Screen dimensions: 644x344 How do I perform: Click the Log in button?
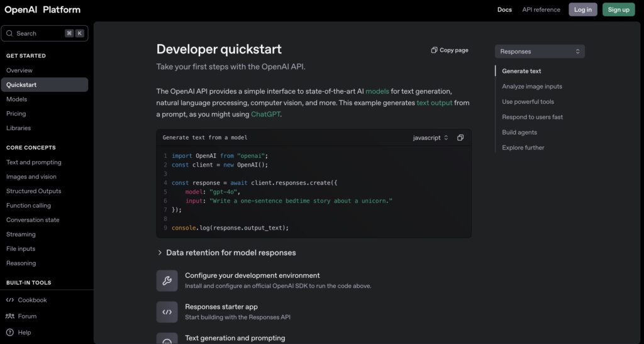(x=583, y=10)
